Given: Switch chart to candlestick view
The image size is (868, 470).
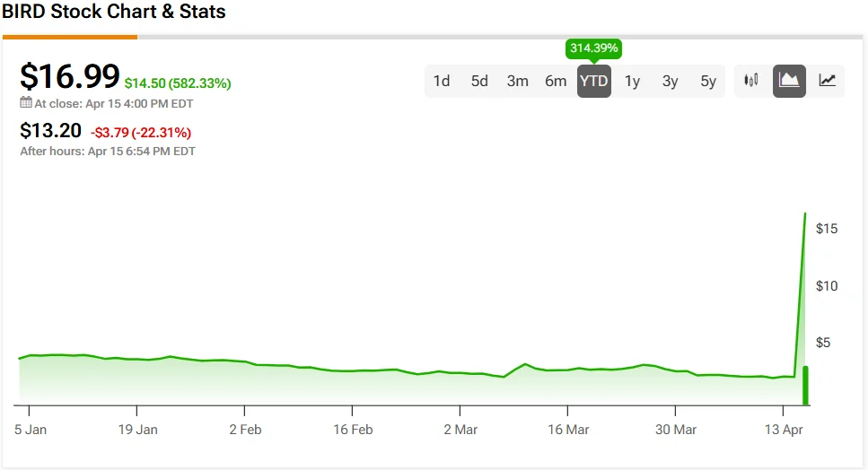Looking at the screenshot, I should coord(751,81).
